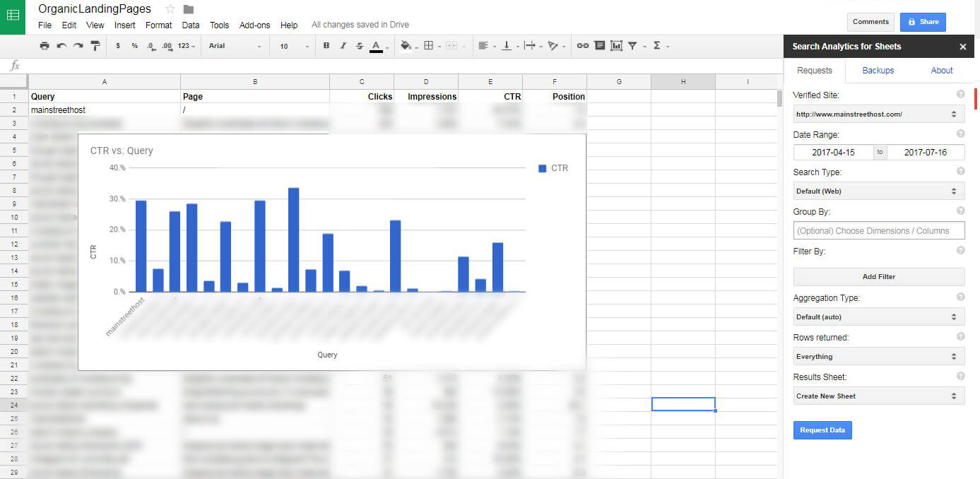Open the Verified Site dropdown
Screen dimensions: 980x479
tap(878, 114)
